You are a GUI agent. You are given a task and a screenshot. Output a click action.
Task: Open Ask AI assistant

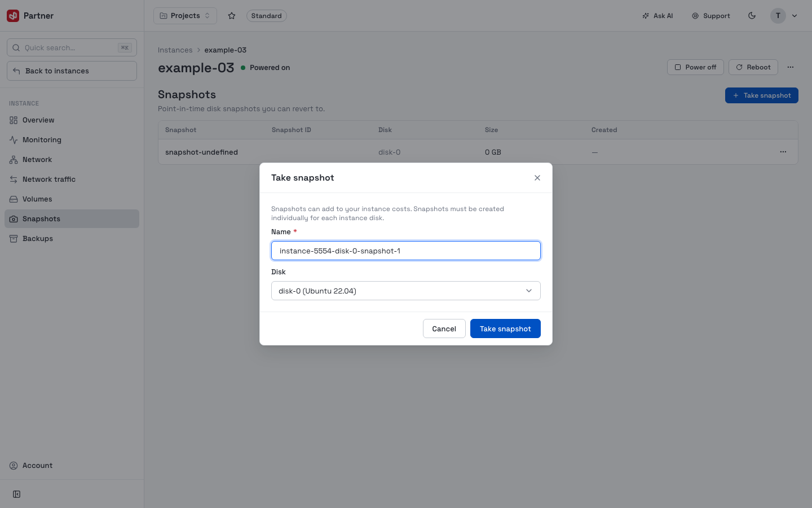point(657,16)
